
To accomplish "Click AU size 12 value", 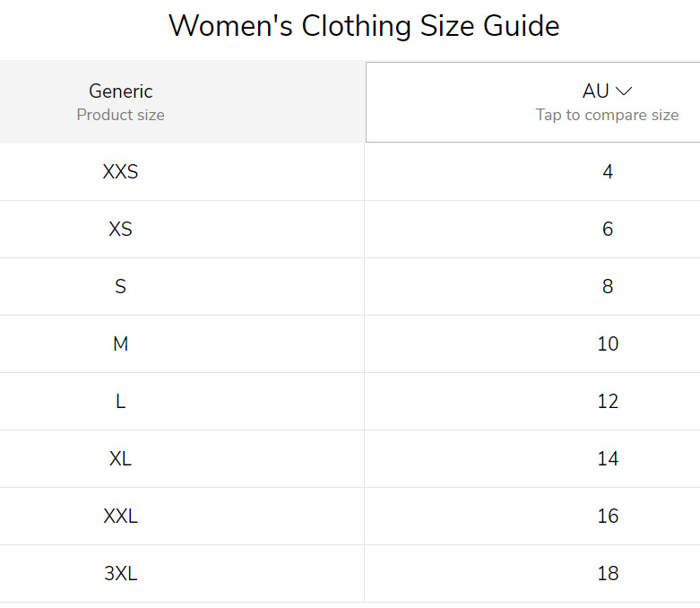I will click(608, 401).
